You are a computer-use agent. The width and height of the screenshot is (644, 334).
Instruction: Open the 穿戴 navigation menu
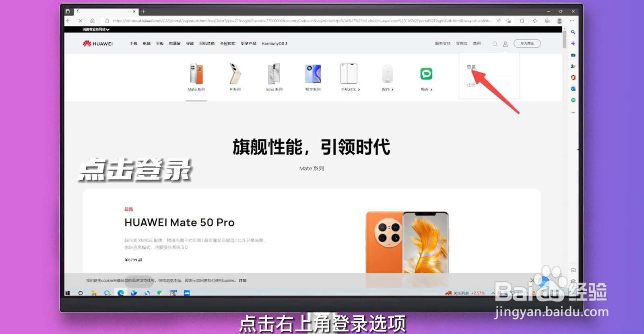[190, 43]
